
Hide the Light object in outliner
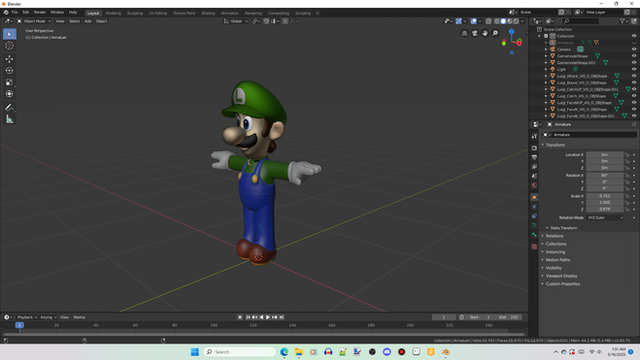(x=634, y=69)
